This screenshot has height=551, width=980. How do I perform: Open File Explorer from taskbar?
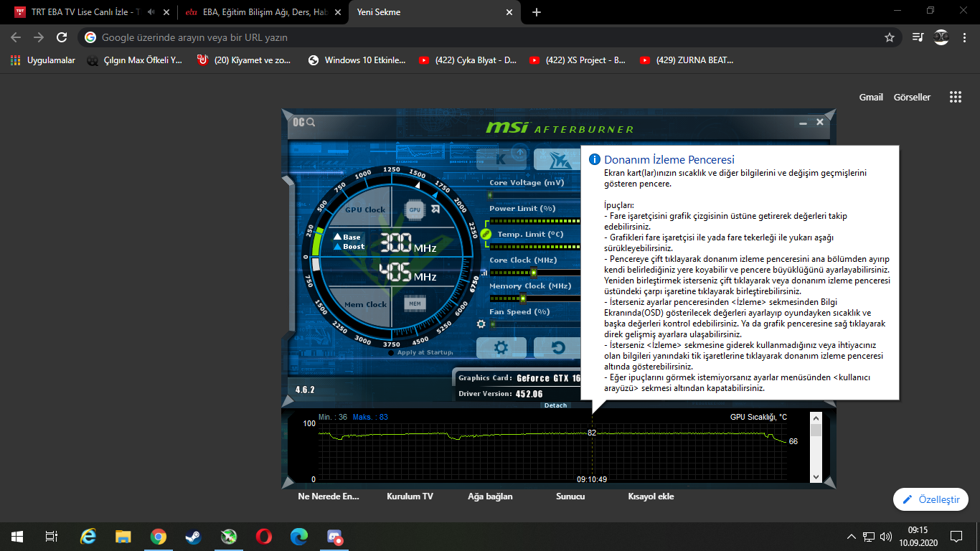(123, 536)
